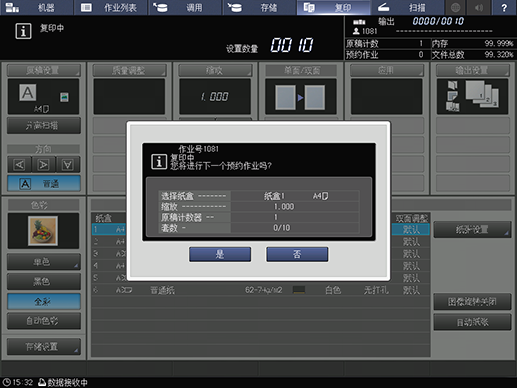Open the 应用 panel header
The height and width of the screenshot is (388, 517).
tap(387, 70)
